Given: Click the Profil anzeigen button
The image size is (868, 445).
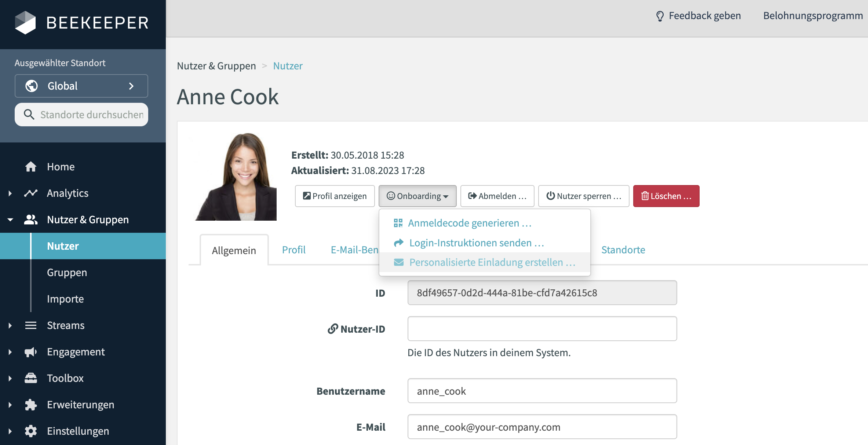Looking at the screenshot, I should (335, 196).
